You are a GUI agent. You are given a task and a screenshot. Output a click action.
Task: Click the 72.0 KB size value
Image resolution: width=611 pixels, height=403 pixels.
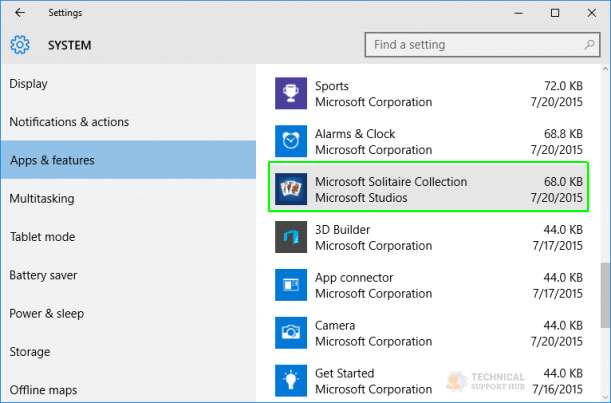(x=563, y=86)
